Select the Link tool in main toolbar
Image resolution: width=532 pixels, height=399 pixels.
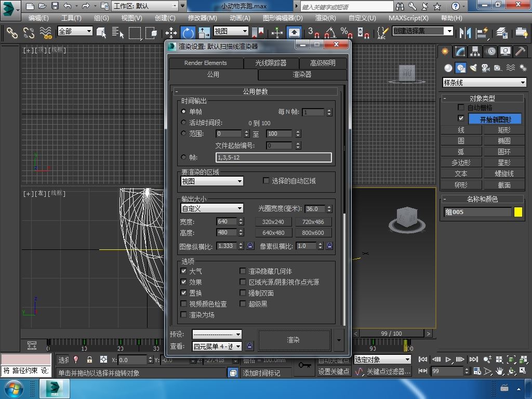pyautogui.click(x=12, y=33)
